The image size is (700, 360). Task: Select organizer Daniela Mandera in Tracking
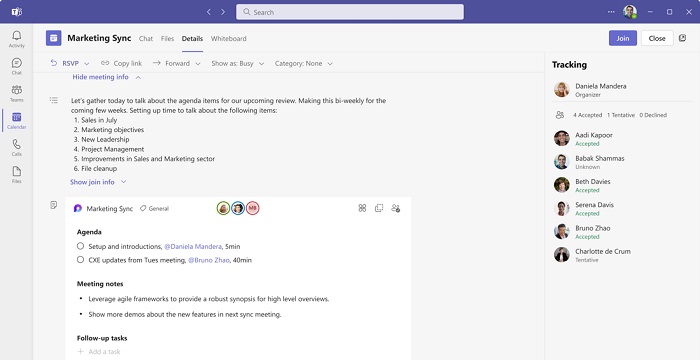click(622, 90)
